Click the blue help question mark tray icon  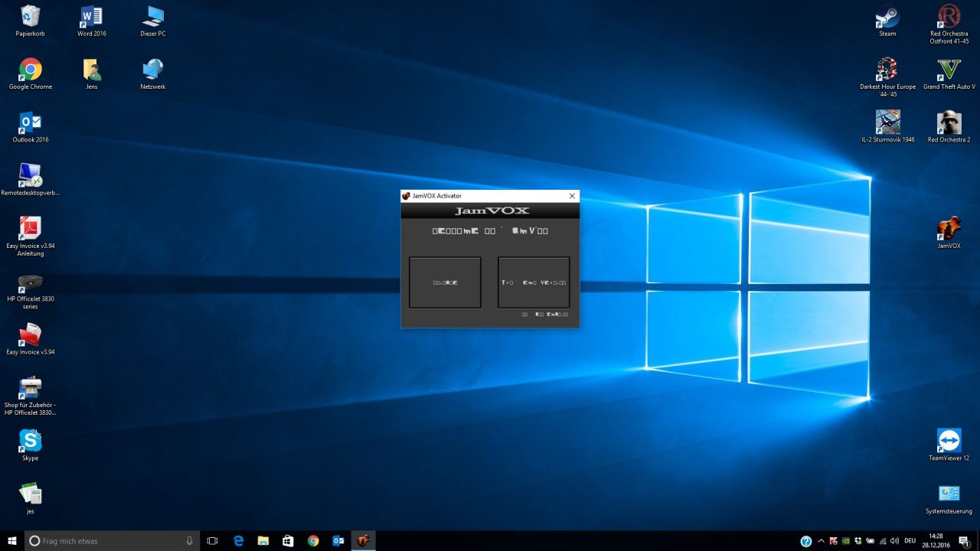[805, 541]
